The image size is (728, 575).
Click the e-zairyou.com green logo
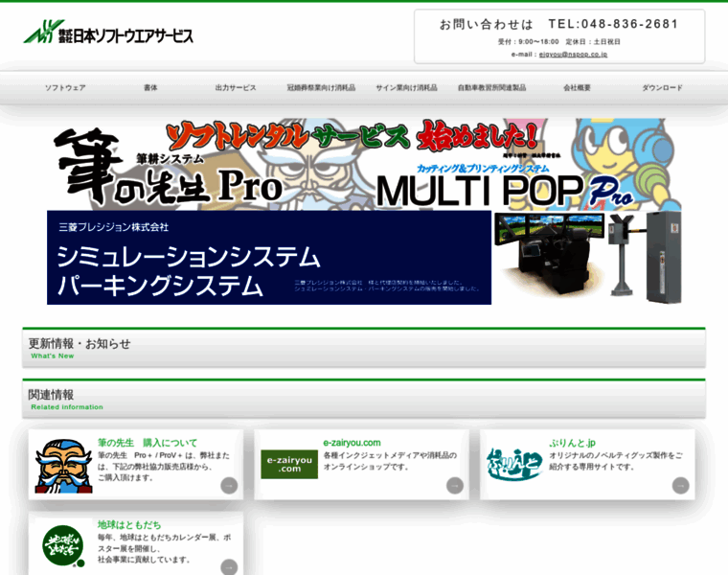pyautogui.click(x=289, y=464)
